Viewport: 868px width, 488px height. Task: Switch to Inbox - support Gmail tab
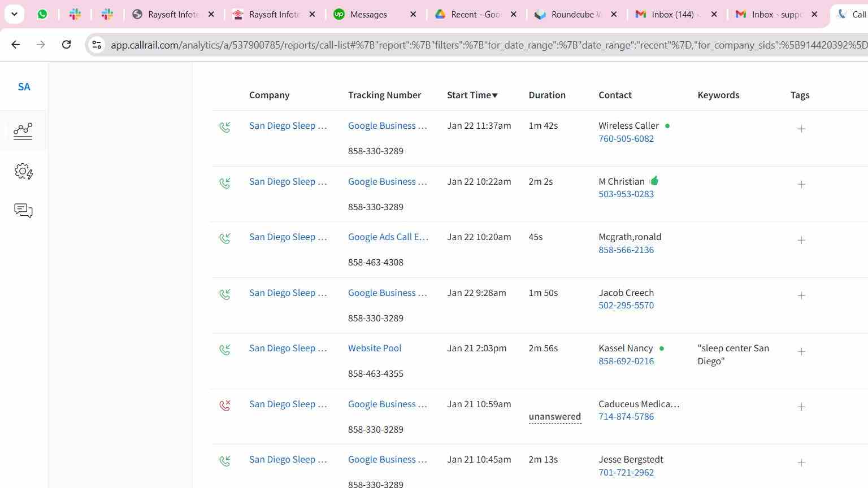[x=776, y=14]
